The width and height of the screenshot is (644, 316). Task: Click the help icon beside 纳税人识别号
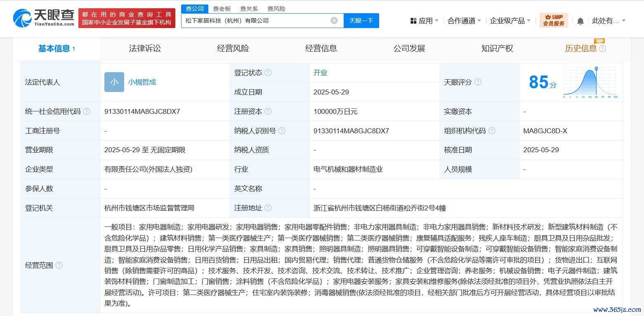(x=282, y=131)
